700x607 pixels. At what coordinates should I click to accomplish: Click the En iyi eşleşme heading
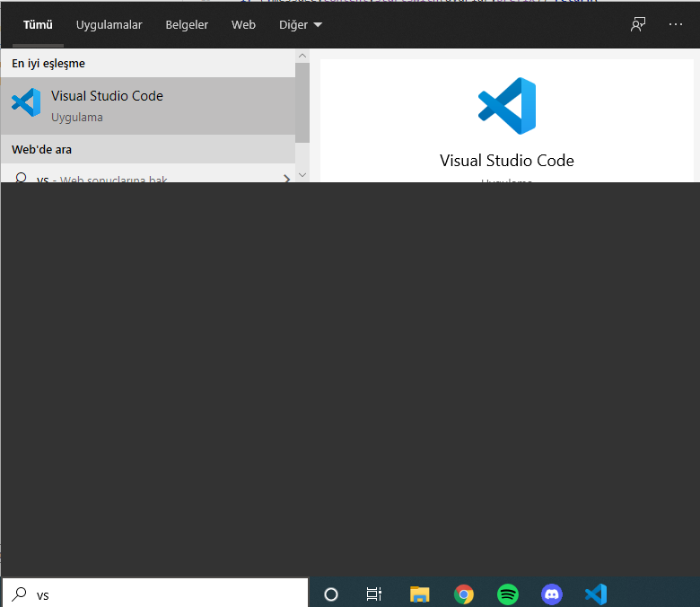pos(48,64)
